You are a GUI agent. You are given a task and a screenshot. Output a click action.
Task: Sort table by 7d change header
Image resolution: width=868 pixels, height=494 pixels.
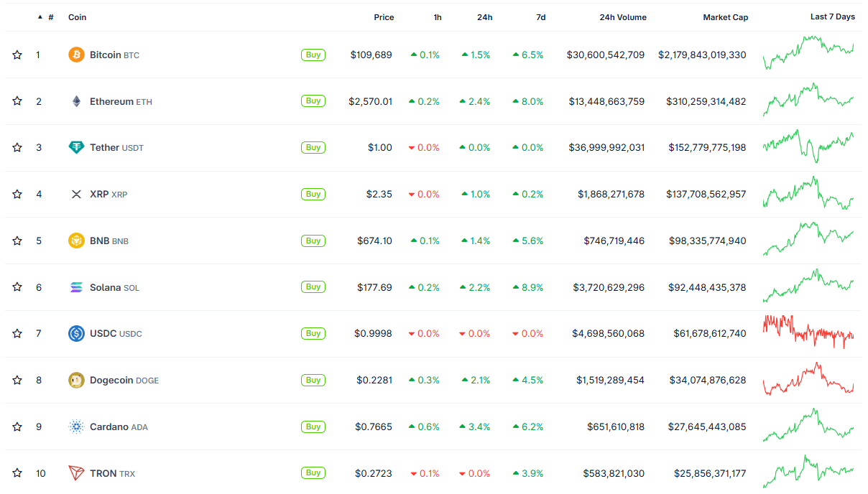coord(540,17)
